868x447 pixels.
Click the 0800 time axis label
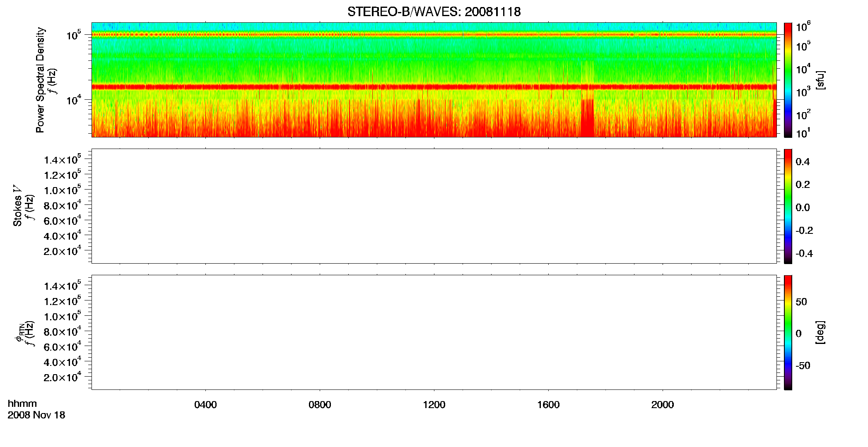coord(320,405)
